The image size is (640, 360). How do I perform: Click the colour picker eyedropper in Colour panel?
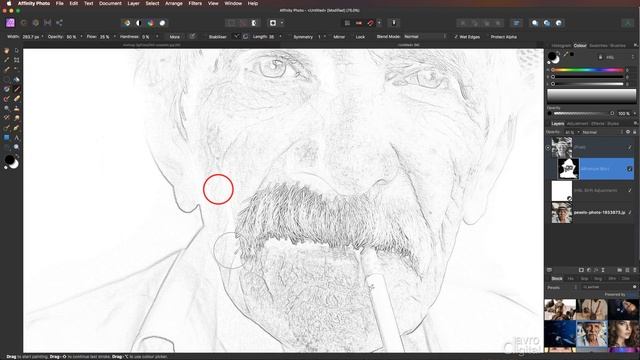566,54
